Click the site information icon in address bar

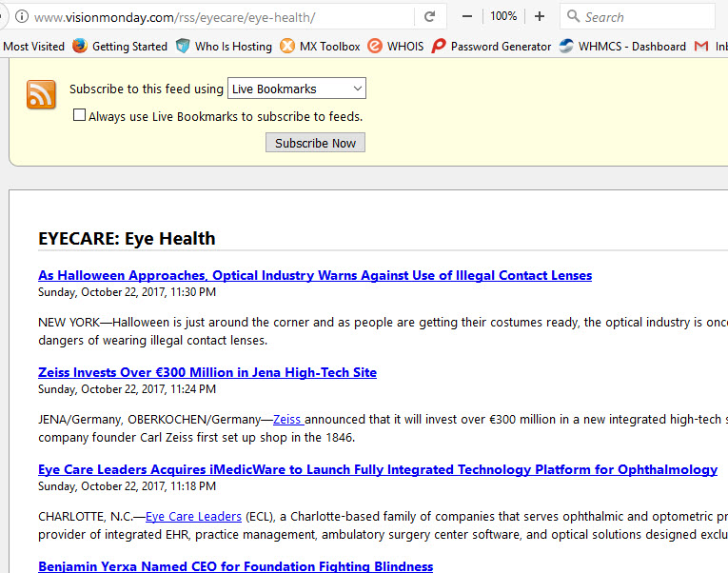[x=21, y=17]
